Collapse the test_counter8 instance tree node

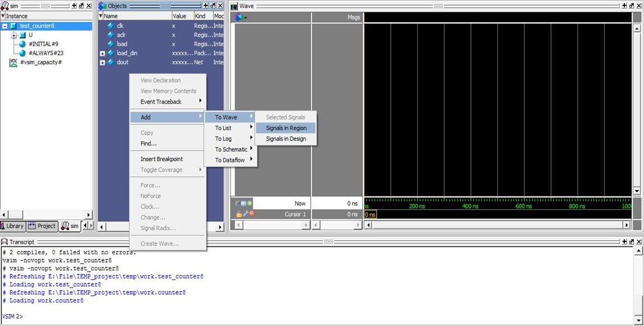[4, 26]
